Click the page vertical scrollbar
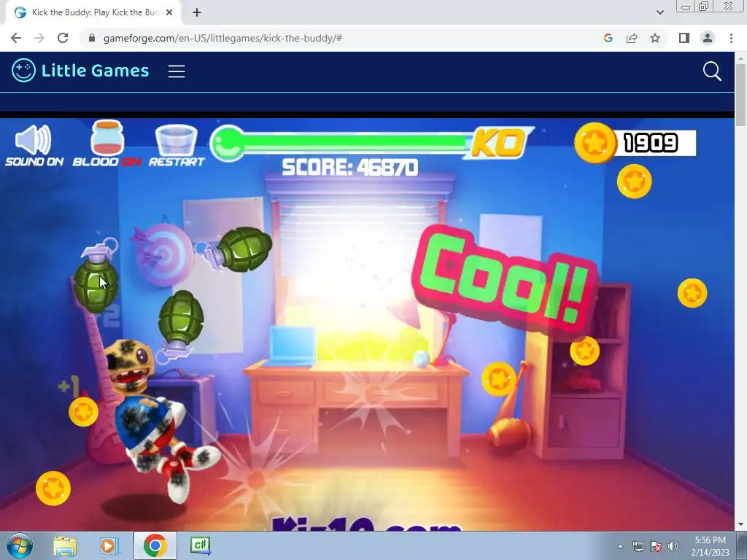This screenshot has height=560, width=747. point(741,94)
